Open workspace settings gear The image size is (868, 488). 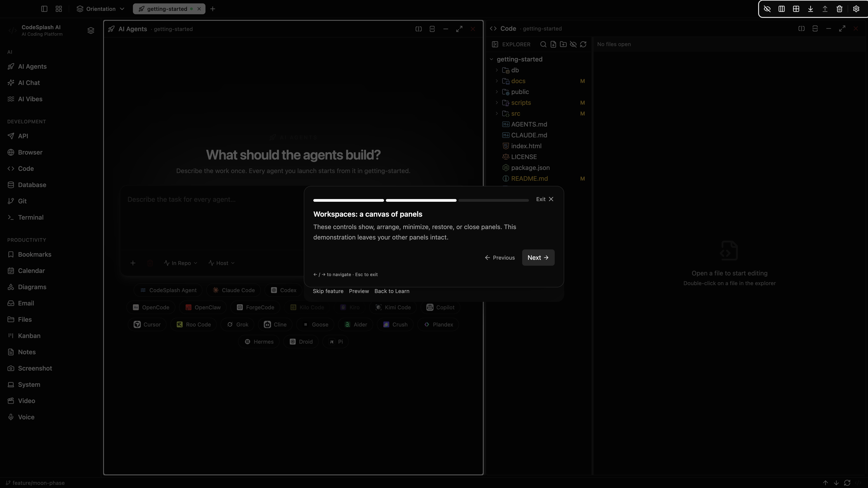point(856,9)
